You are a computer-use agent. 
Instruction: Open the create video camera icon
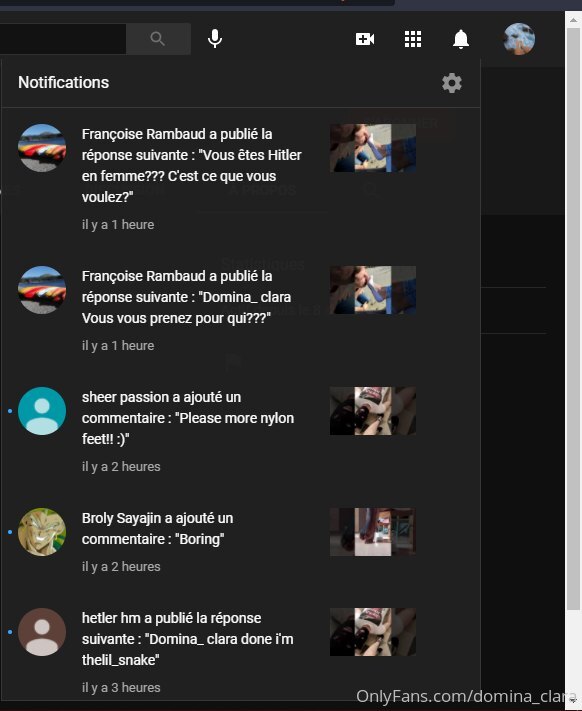click(365, 39)
